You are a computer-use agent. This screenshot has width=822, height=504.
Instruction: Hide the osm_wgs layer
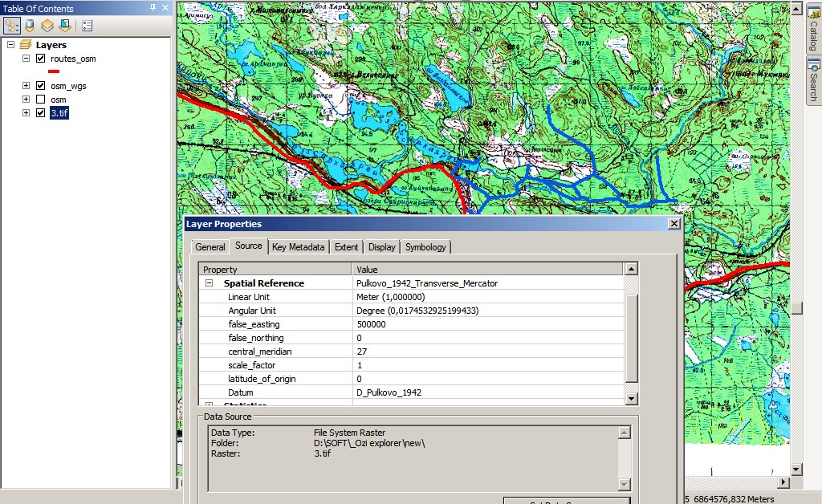click(40, 86)
